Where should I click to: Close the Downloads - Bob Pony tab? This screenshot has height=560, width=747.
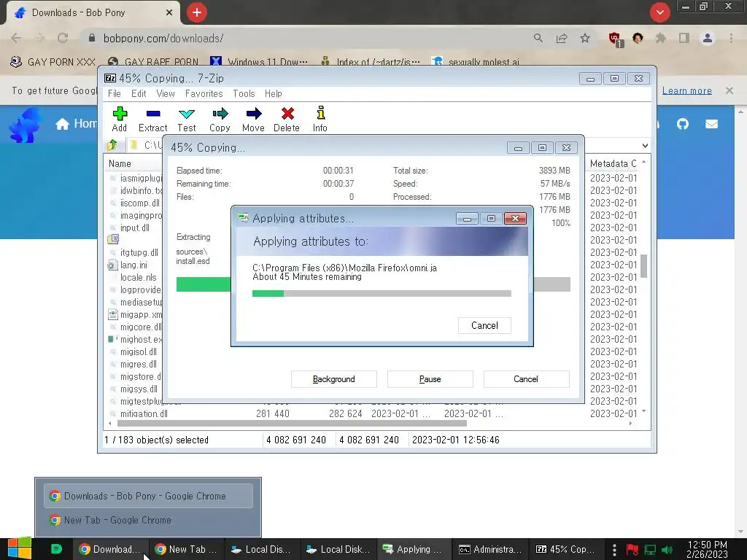point(169,13)
